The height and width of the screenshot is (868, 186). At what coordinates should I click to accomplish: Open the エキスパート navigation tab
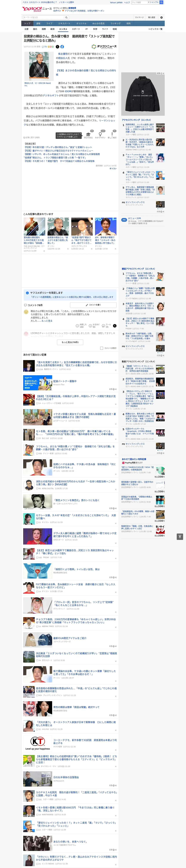64,24
